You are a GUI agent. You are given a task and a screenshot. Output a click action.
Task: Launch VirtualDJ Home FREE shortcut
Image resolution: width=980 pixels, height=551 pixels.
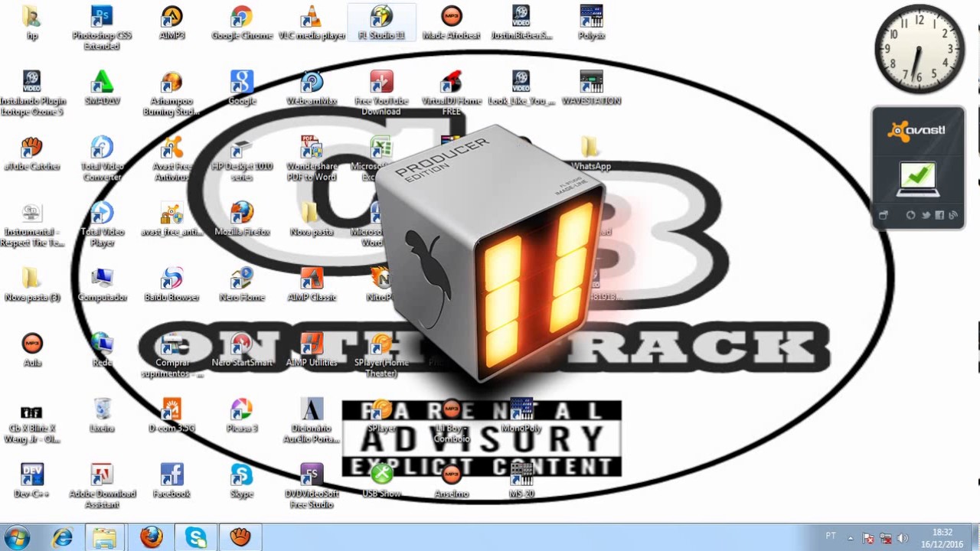coord(452,92)
